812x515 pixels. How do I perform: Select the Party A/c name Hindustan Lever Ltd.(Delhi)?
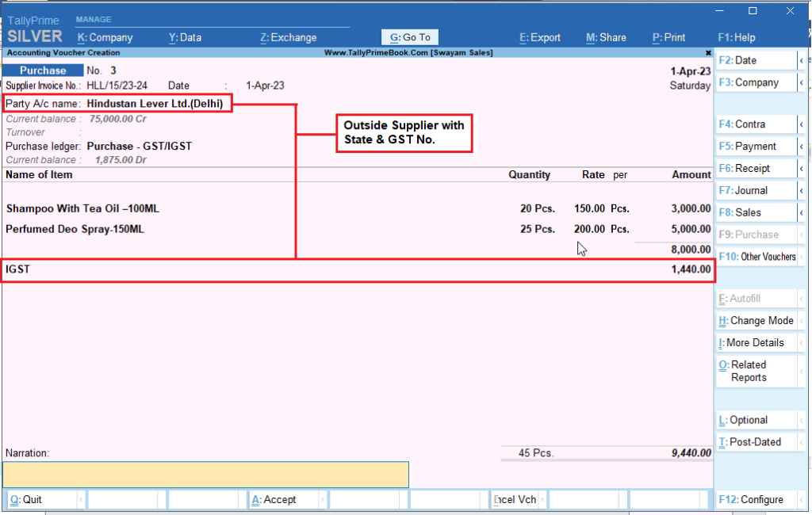pos(155,104)
